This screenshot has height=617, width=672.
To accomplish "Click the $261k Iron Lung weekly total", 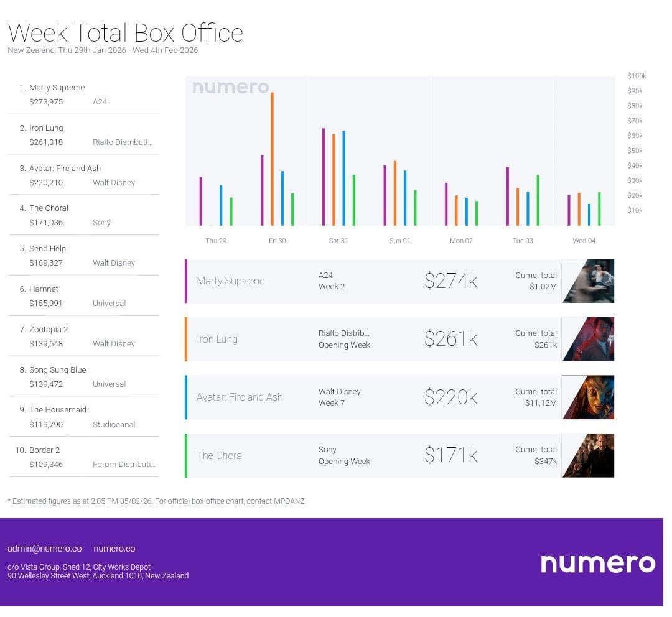I will (x=450, y=339).
